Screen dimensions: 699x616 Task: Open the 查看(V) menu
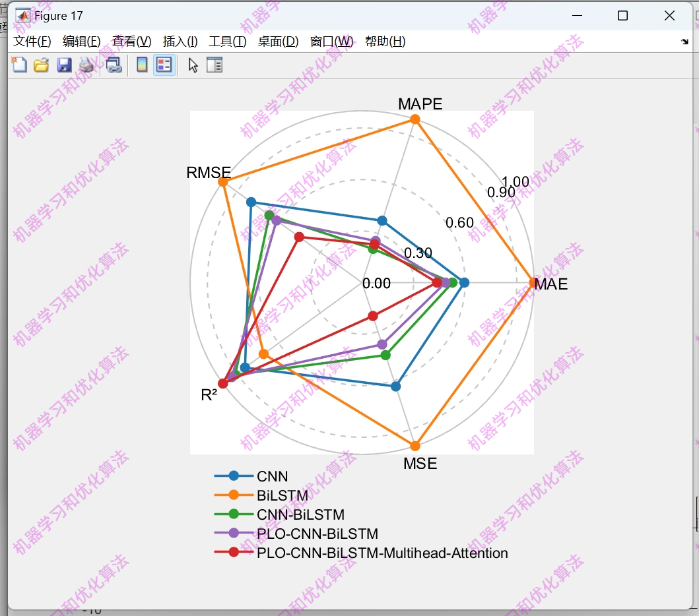point(131,42)
